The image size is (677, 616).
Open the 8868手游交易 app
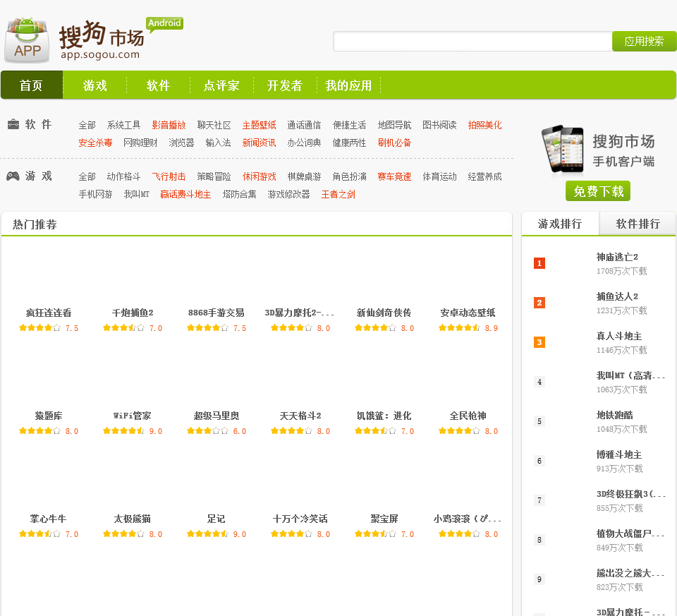(216, 313)
